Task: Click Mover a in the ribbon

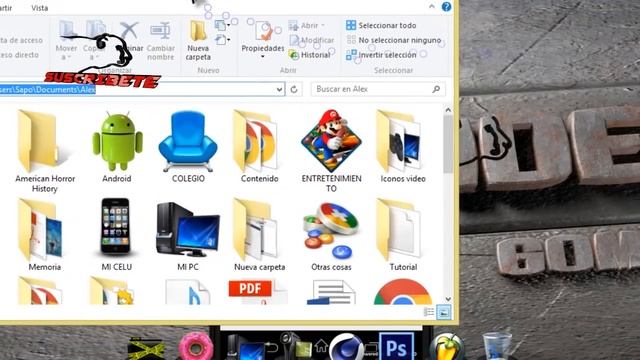Action: 66,41
